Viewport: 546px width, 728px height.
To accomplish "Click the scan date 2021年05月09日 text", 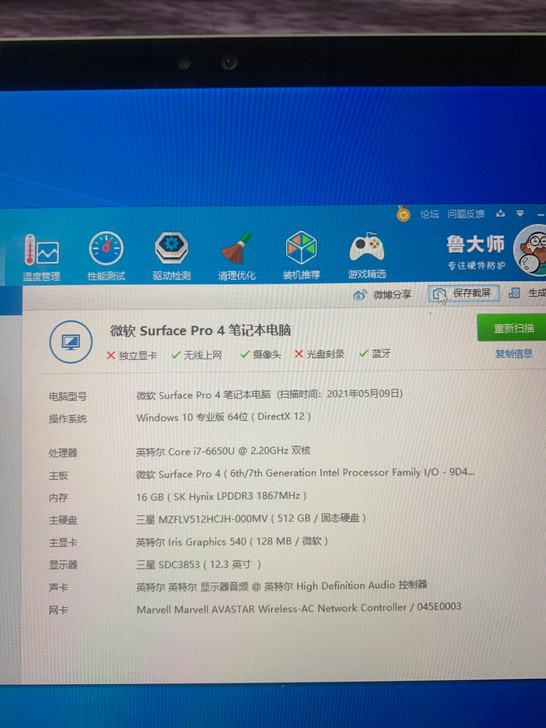I will click(x=363, y=394).
